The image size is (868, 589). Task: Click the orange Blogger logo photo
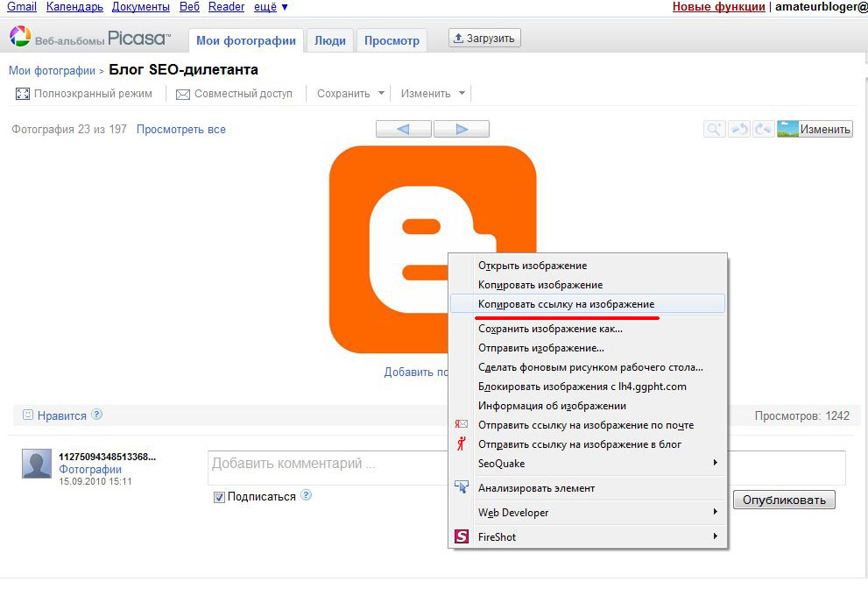(x=433, y=249)
